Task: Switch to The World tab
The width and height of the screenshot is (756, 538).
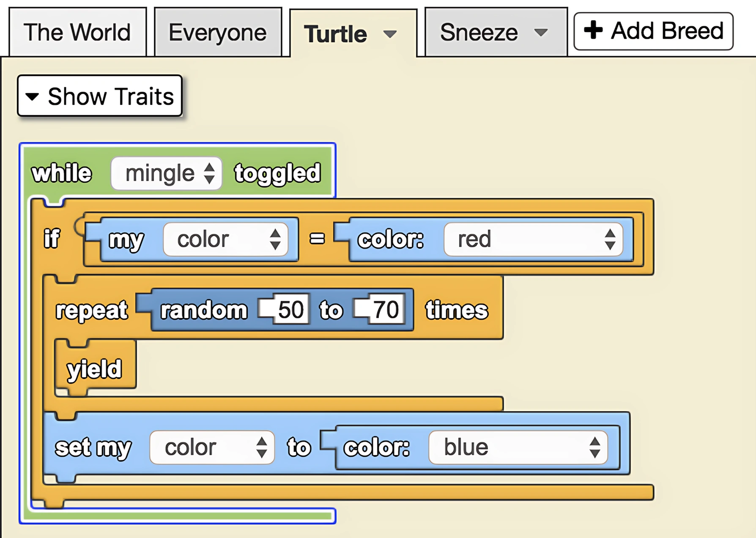Action: coord(77,32)
